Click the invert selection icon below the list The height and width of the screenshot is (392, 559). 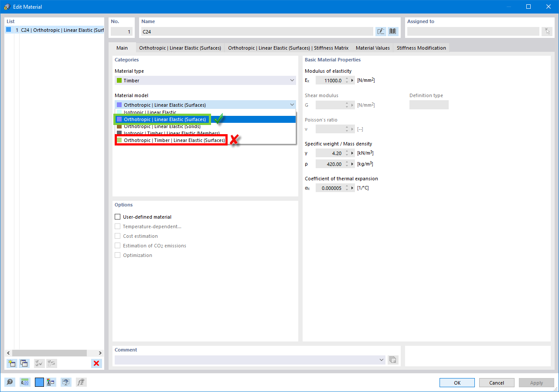coord(51,363)
